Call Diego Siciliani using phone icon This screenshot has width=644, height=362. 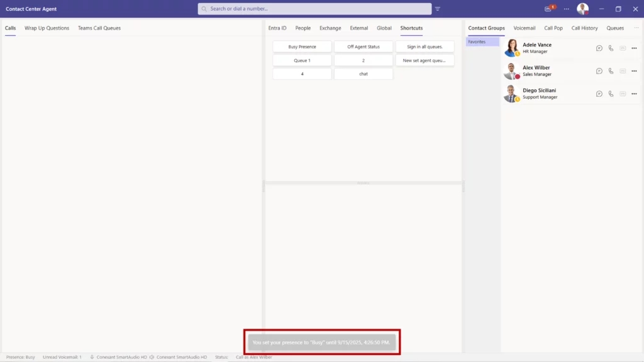click(x=611, y=94)
